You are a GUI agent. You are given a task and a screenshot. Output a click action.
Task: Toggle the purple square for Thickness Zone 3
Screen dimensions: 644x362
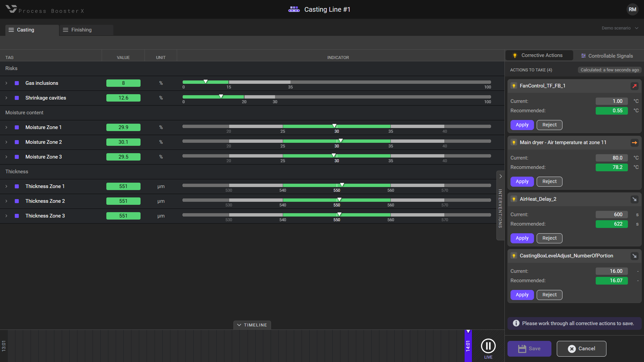pyautogui.click(x=17, y=216)
